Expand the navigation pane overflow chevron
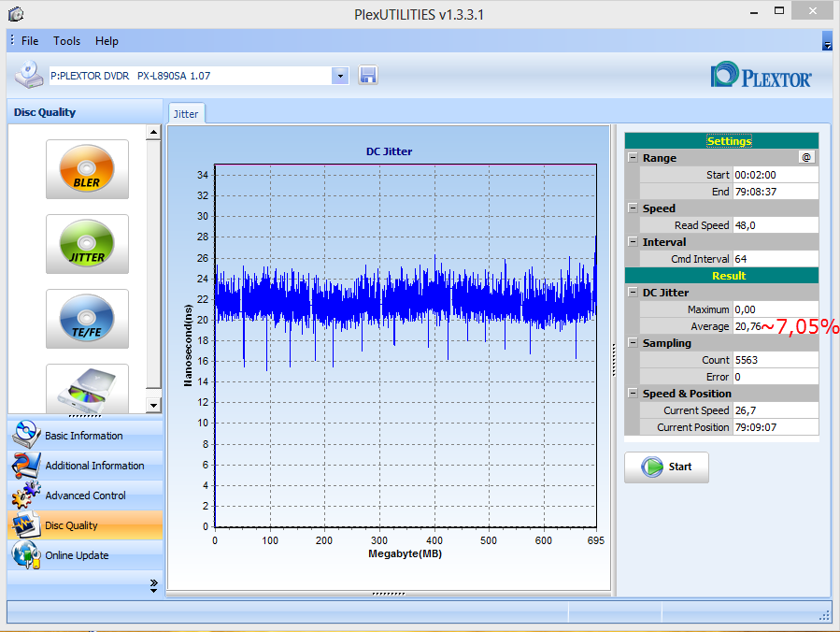The image size is (840, 632). [x=154, y=585]
